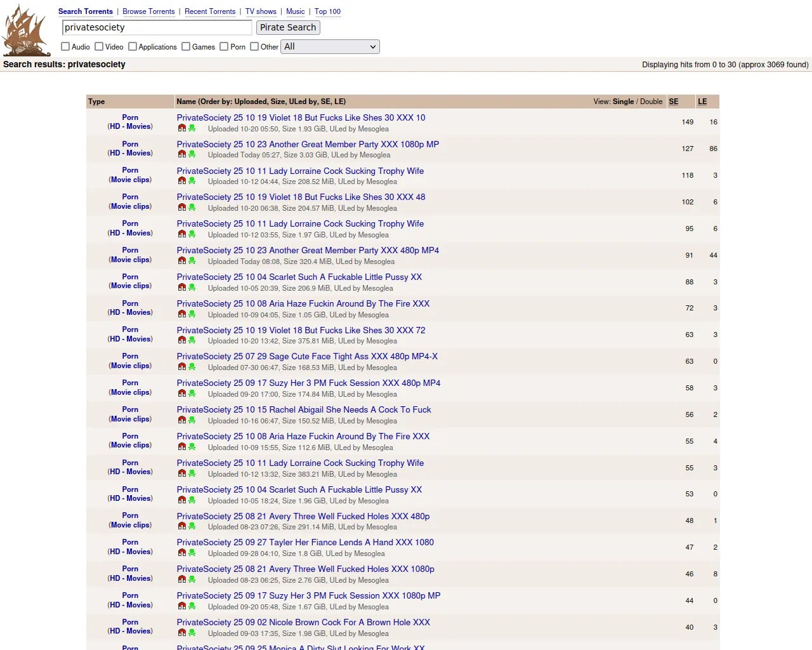
Task: Check the Games category checkbox
Action: (186, 46)
